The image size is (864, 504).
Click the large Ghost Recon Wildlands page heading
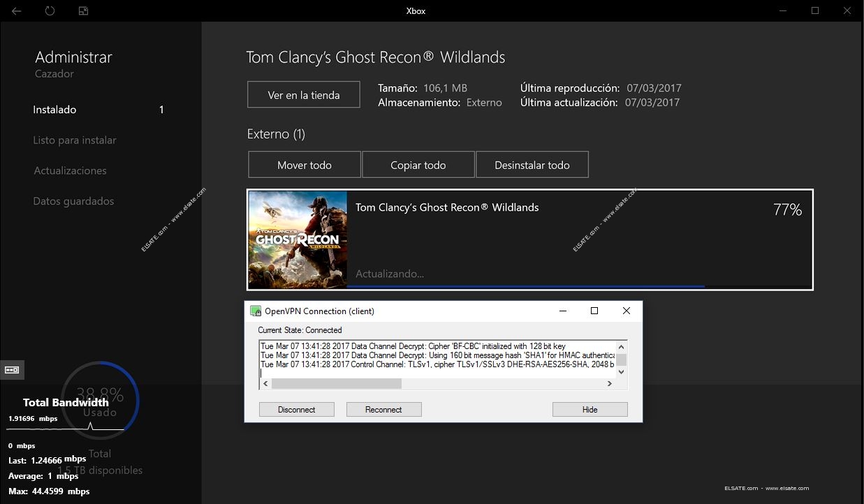376,57
